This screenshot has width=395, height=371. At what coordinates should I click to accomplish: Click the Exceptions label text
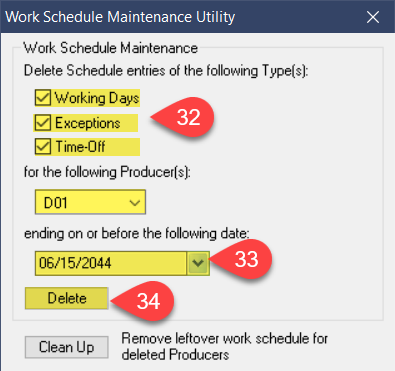(88, 123)
